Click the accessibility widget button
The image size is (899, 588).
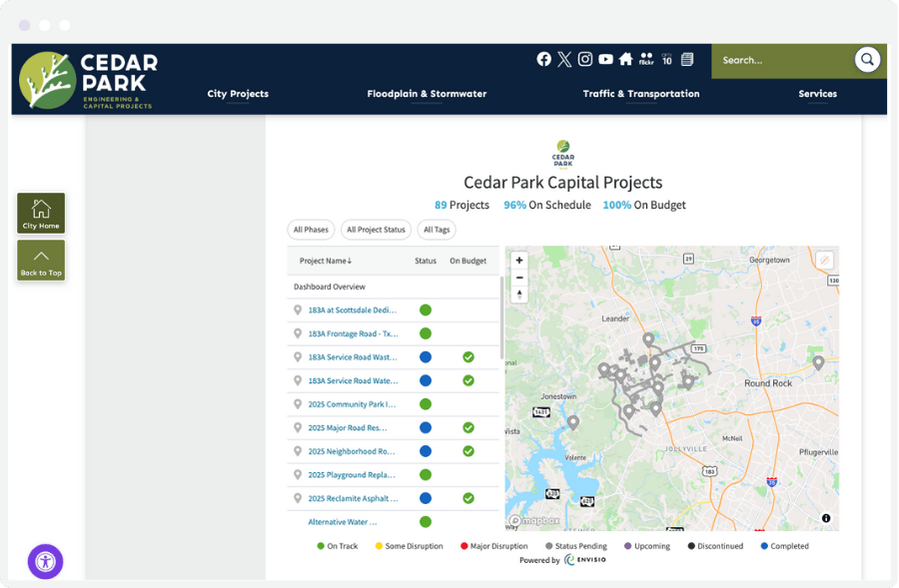[x=45, y=562]
